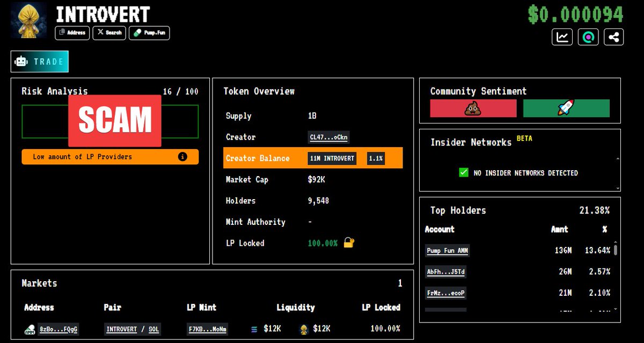Click the Solana liquidity icon
This screenshot has width=644, height=343.
point(254,329)
